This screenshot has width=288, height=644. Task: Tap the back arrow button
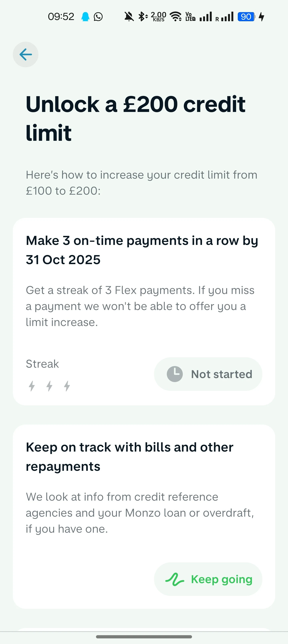[x=25, y=54]
